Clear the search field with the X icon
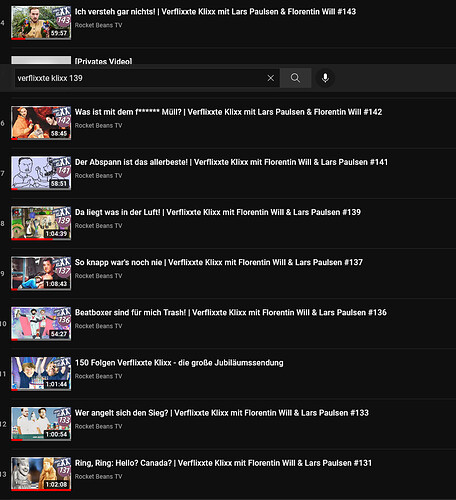This screenshot has width=456, height=500. pos(271,78)
